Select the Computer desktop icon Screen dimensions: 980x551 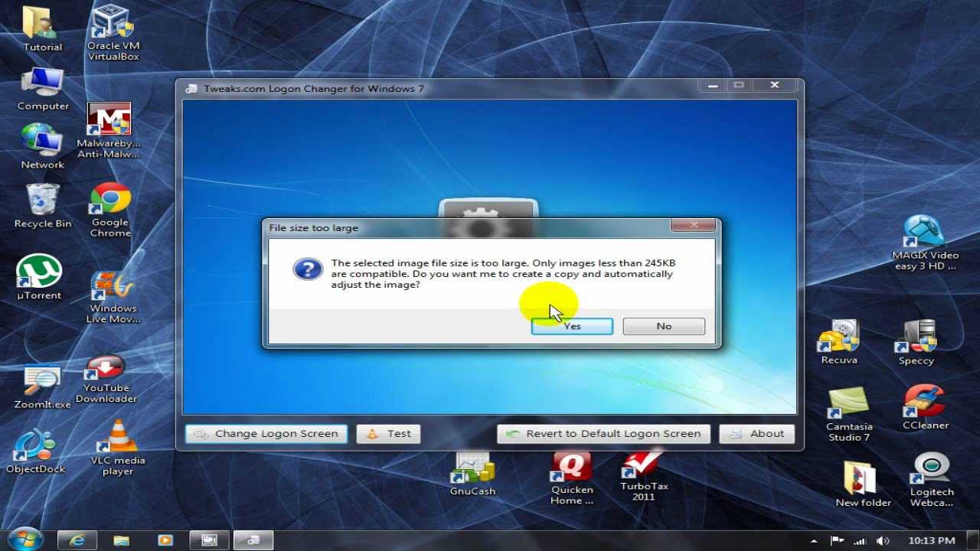click(x=43, y=90)
